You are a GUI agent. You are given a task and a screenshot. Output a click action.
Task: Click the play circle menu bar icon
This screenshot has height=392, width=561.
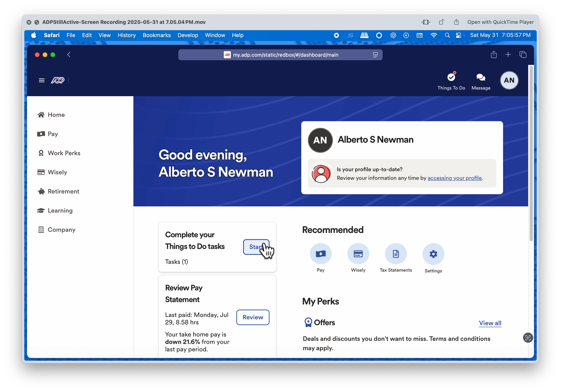[x=406, y=35]
